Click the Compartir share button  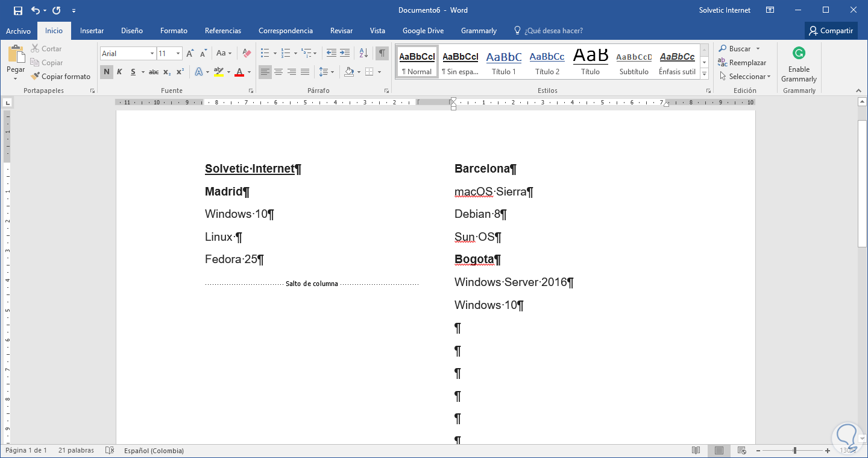[831, 31]
